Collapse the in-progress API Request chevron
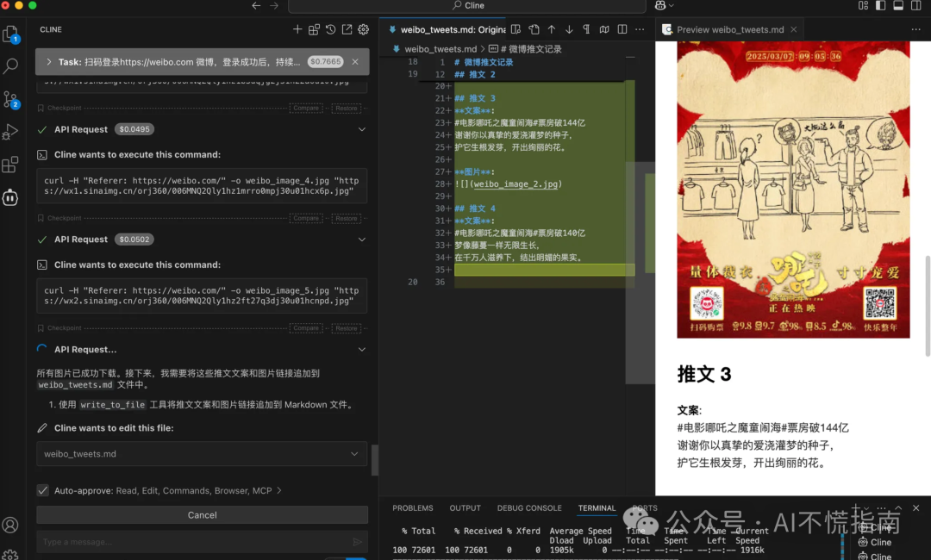The image size is (931, 560). (x=361, y=350)
